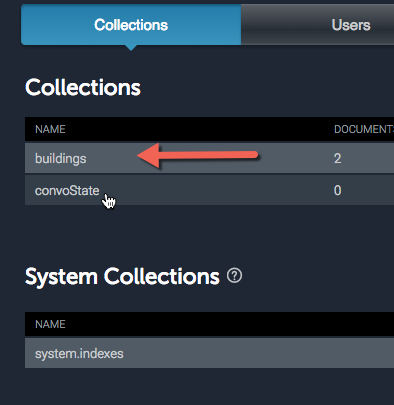
Task: Click the NAME column header under Collections
Action: click(x=50, y=129)
